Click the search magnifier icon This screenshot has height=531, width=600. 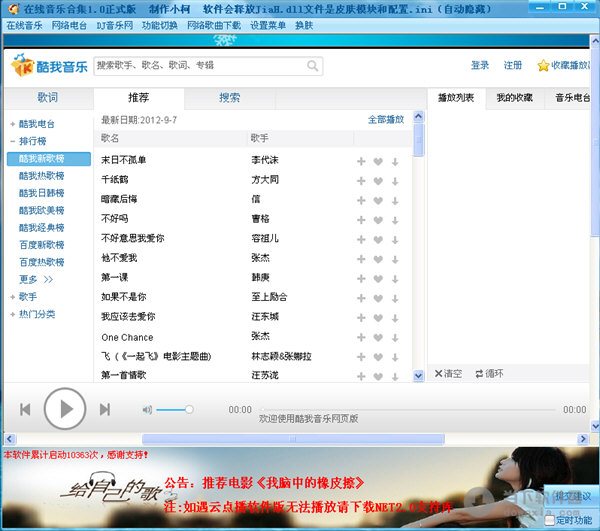pos(312,66)
